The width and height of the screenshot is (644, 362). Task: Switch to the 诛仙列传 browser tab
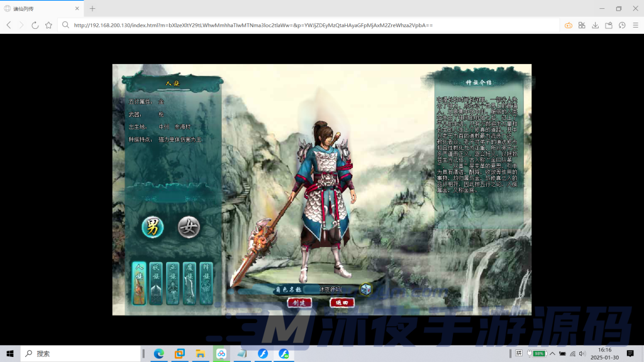pyautogui.click(x=41, y=9)
